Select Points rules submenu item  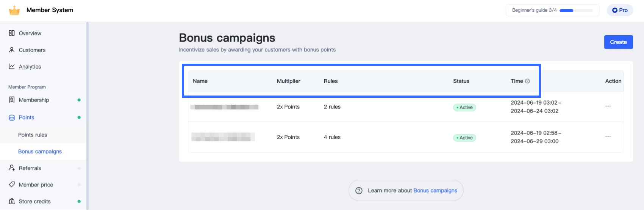pyautogui.click(x=33, y=135)
